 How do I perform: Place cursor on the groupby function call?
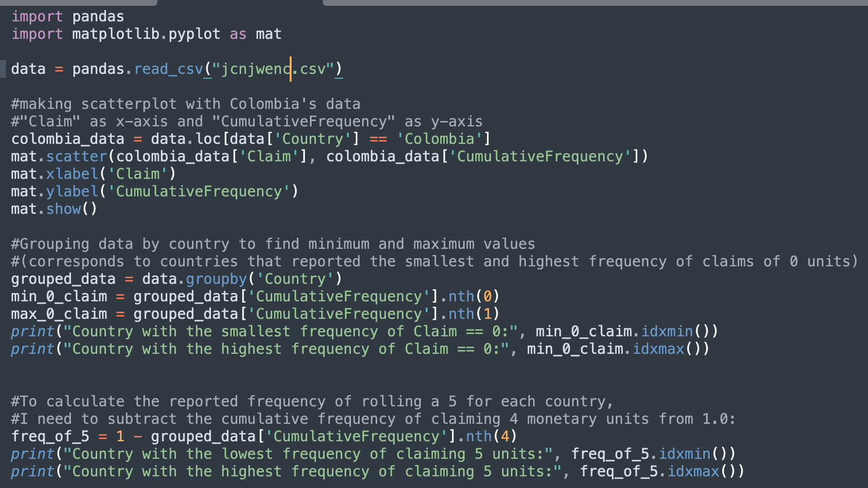(216, 279)
